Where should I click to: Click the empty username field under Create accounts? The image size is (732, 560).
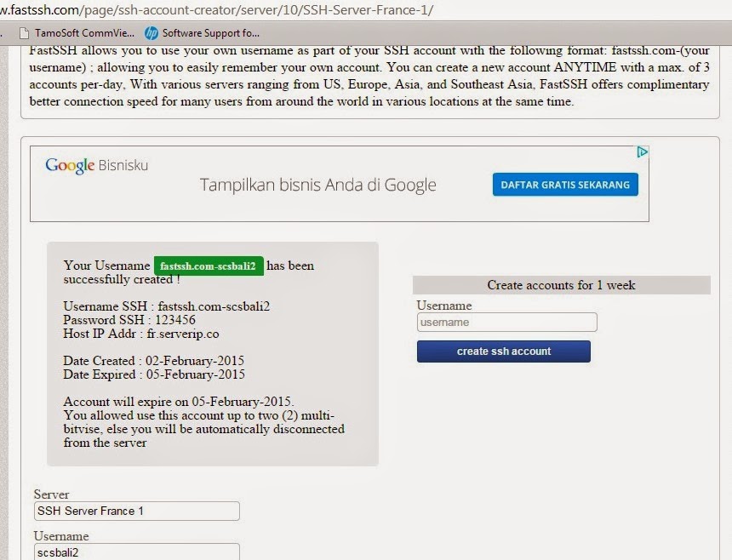507,322
